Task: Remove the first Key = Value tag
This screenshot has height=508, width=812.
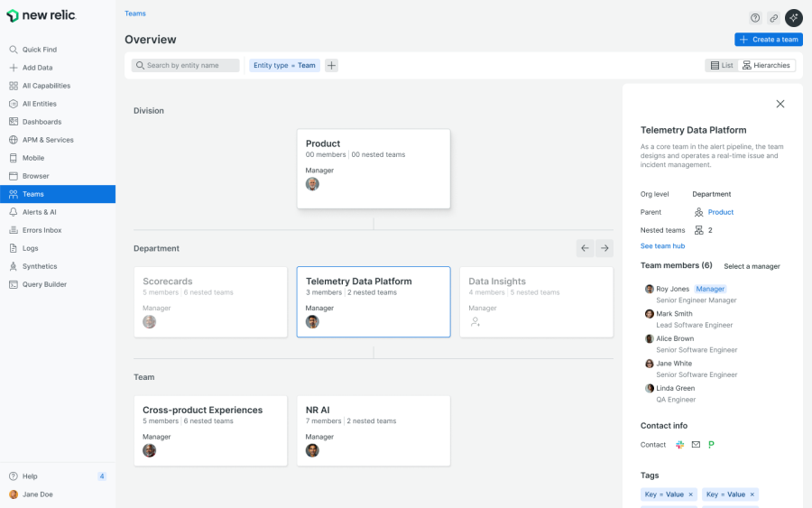Action: pyautogui.click(x=690, y=494)
